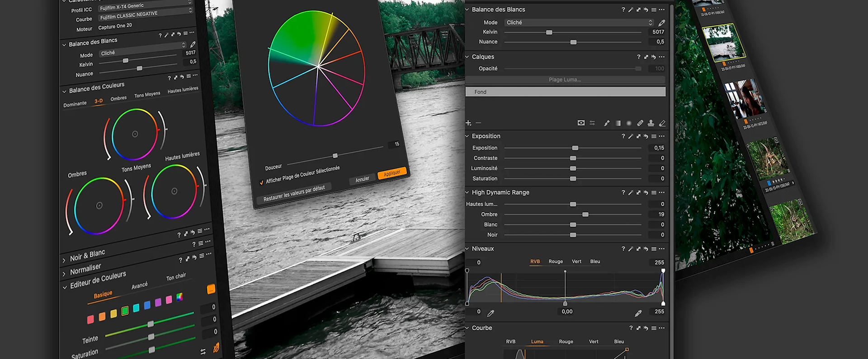Screen dimensions: 868x359
Task: Click the Annuler button
Action: [362, 180]
